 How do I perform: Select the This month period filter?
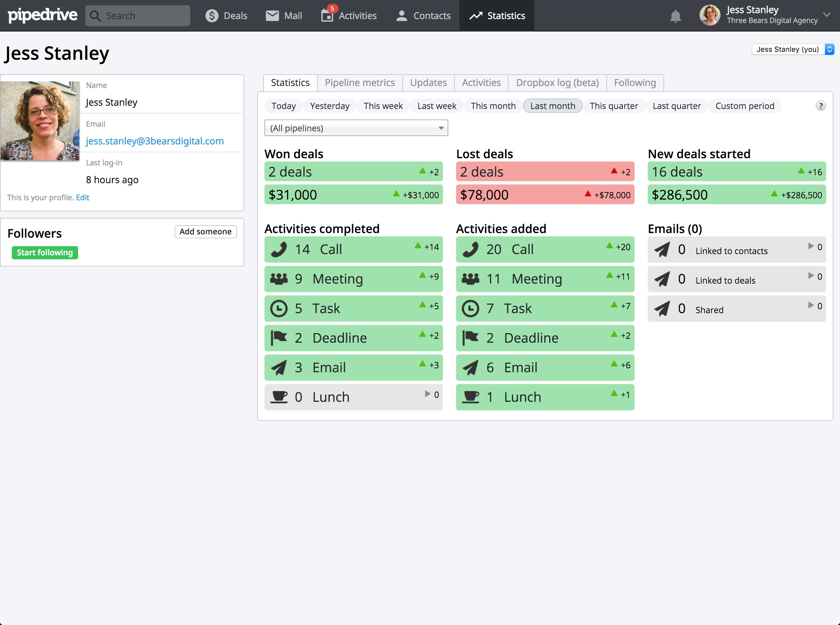493,106
